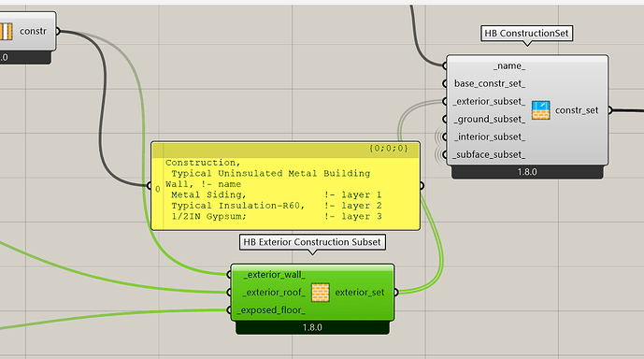Click the striped icon beside constr output
644x359 pixels.
tap(6, 31)
